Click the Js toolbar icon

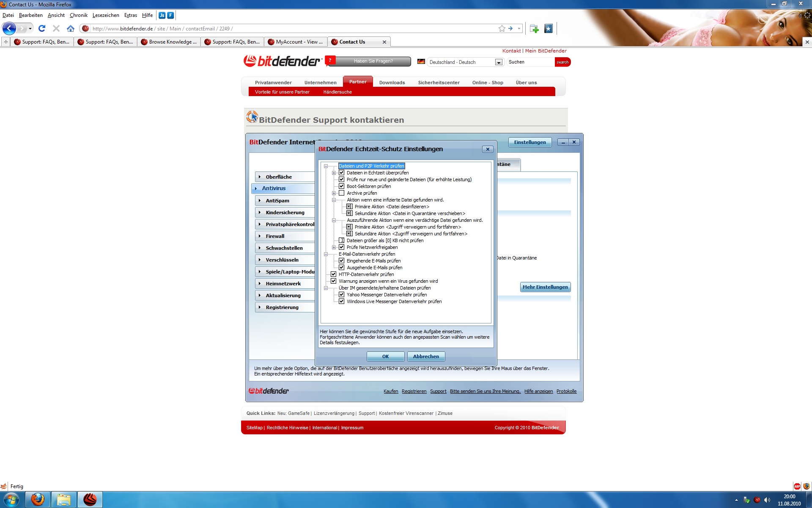coord(162,15)
